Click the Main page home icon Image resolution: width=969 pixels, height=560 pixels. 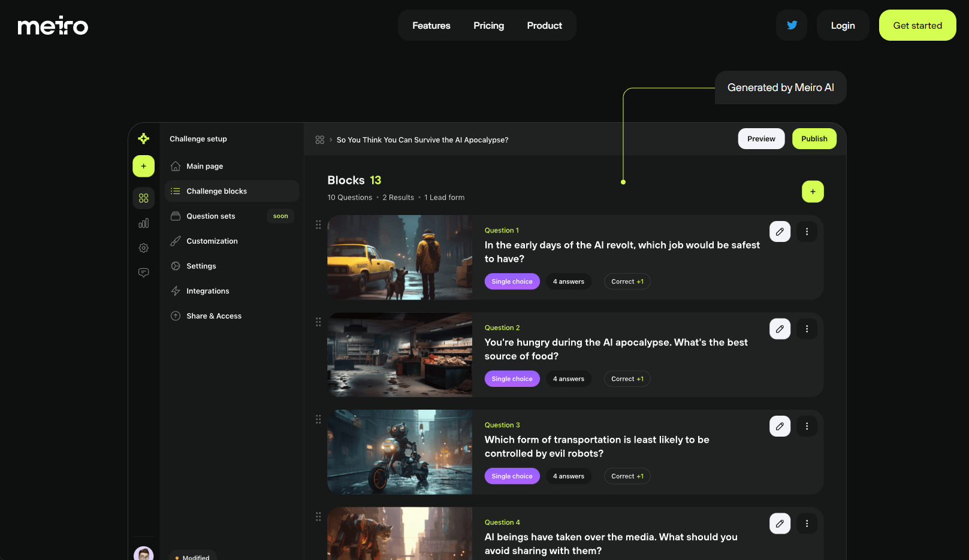tap(176, 166)
